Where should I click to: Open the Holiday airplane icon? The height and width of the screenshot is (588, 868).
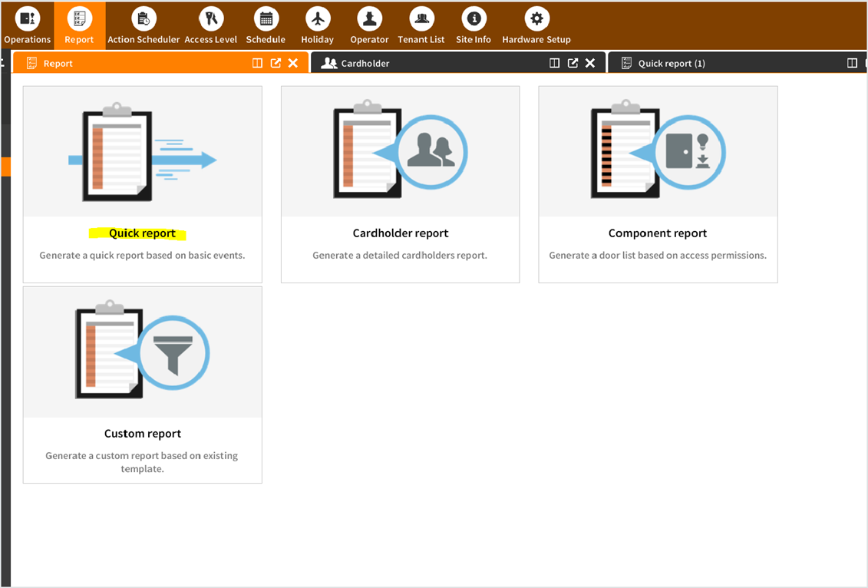pos(317,18)
